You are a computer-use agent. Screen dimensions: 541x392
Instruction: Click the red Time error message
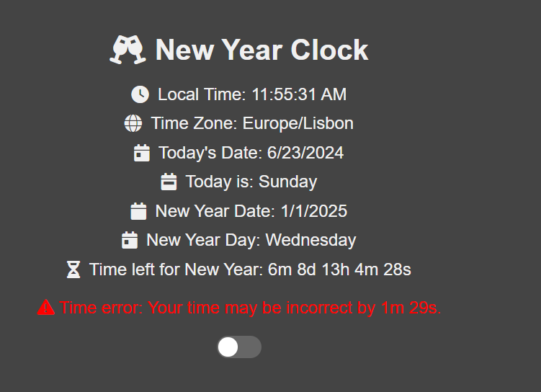pyautogui.click(x=250, y=308)
